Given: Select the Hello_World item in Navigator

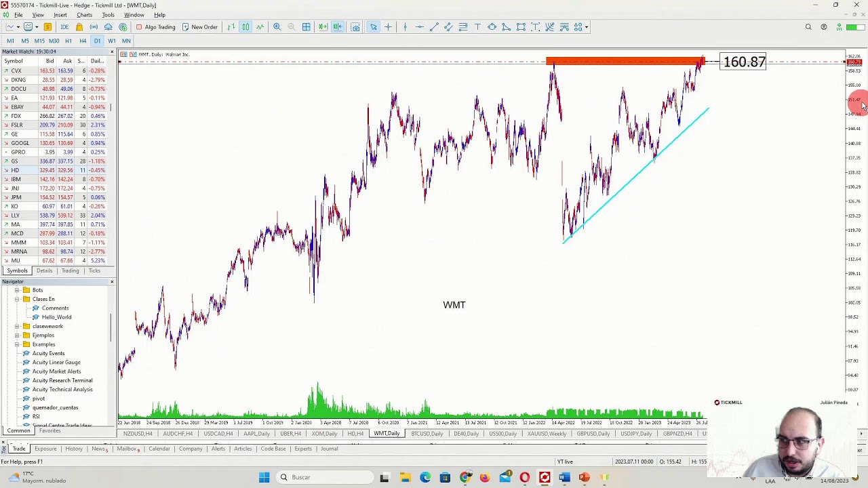Looking at the screenshot, I should [56, 317].
